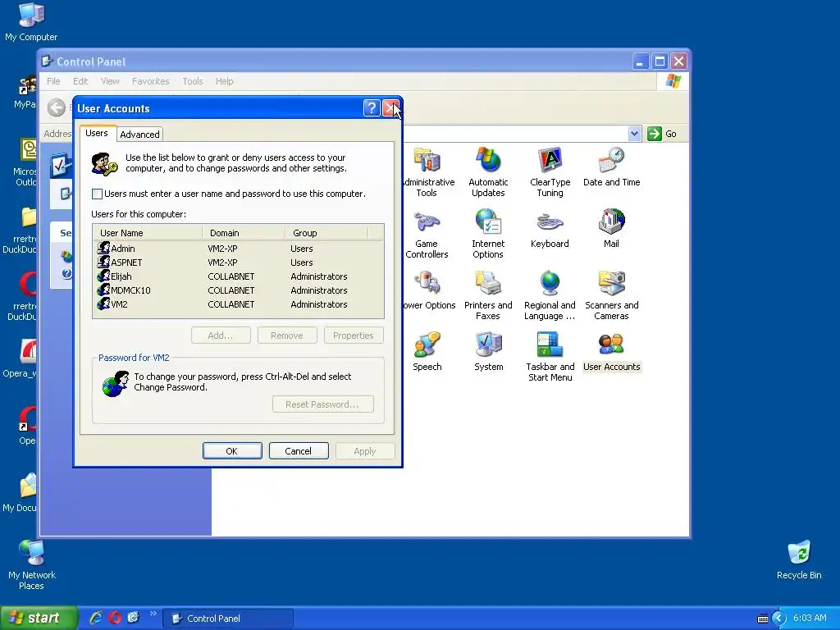
Task: Click the system clock showing 6:03 AM
Action: tap(810, 619)
